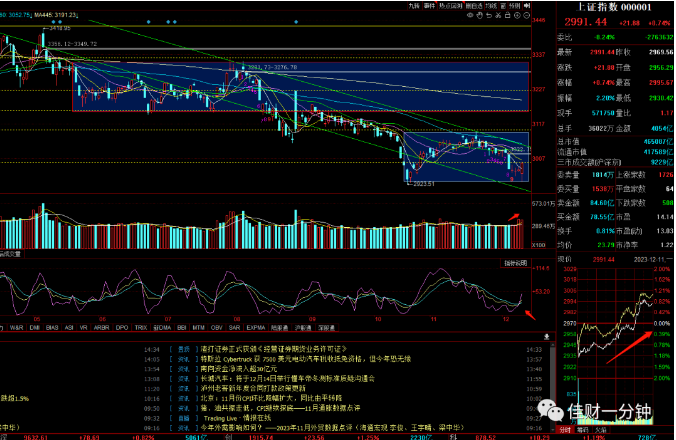
Task: Switch to the 分时 tab below mini chart
Action: (565, 430)
